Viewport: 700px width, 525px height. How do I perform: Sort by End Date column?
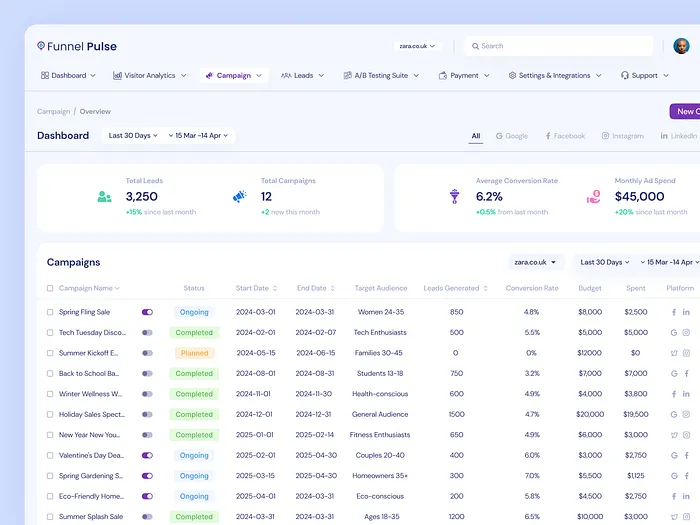[x=316, y=288]
